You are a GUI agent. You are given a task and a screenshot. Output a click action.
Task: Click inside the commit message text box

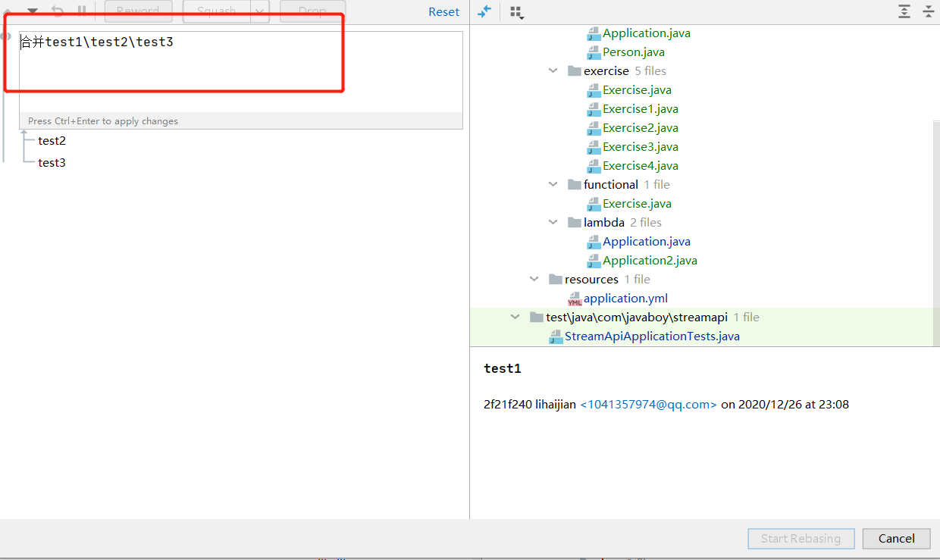click(240, 72)
